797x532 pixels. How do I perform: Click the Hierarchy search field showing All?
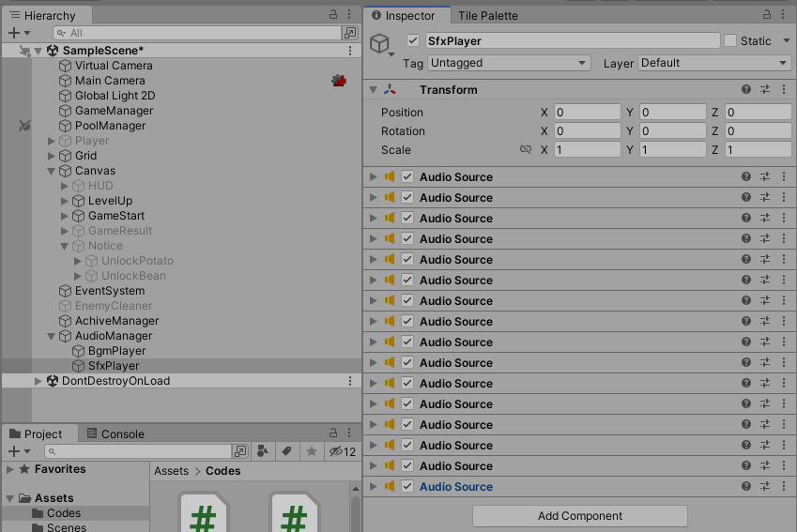click(x=197, y=33)
